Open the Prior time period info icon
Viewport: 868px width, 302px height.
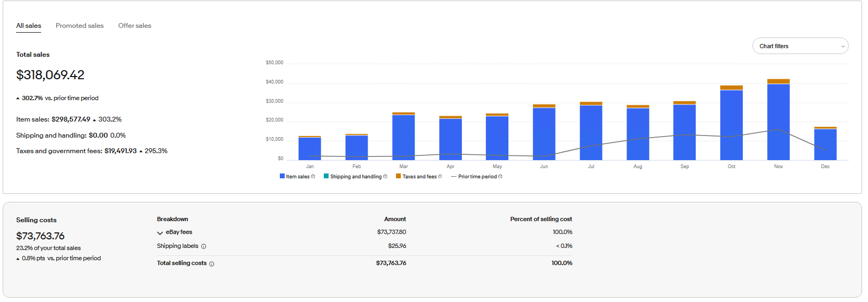[500, 177]
